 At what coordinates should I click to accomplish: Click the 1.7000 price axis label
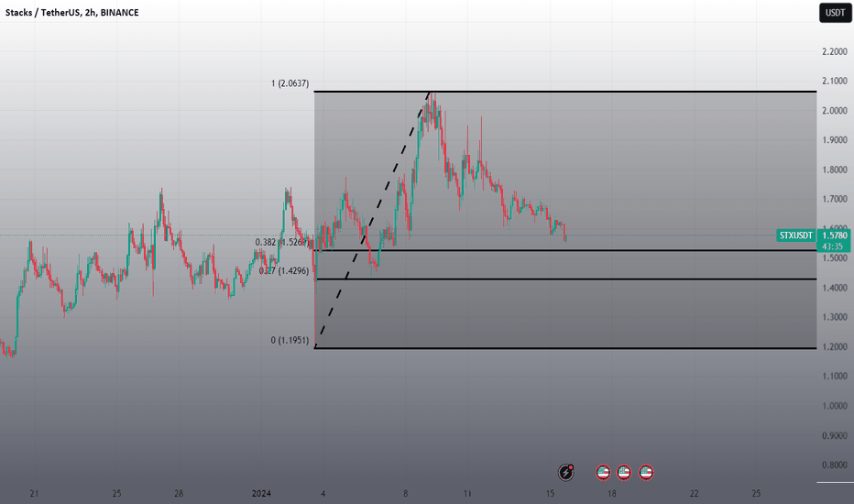point(835,200)
